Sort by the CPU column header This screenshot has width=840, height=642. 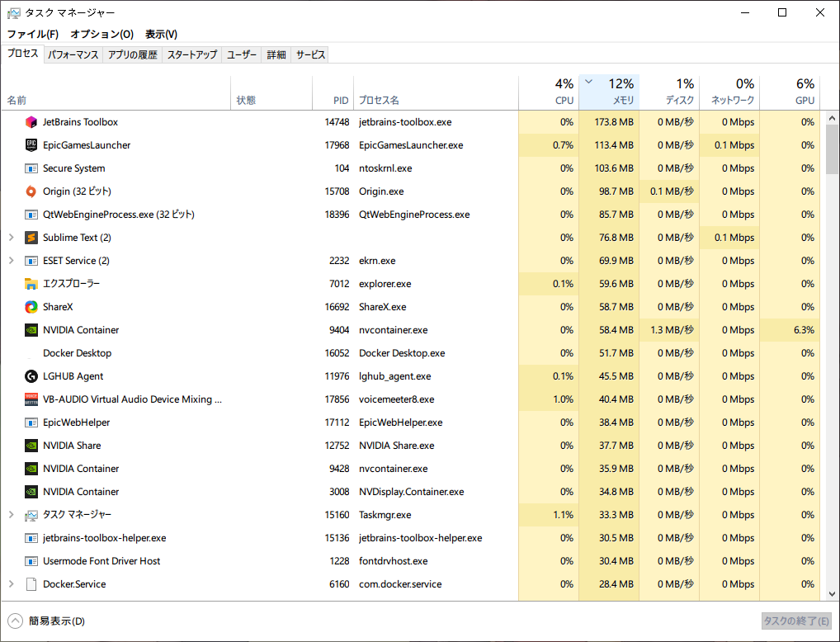pyautogui.click(x=549, y=92)
